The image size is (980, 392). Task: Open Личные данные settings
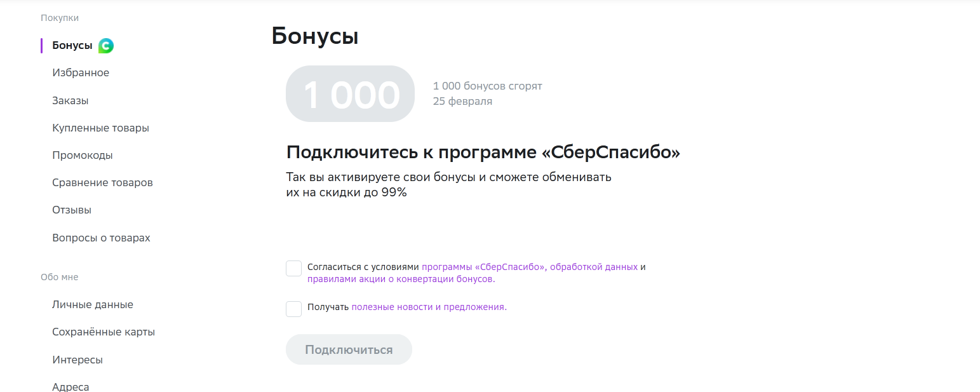pyautogui.click(x=93, y=304)
